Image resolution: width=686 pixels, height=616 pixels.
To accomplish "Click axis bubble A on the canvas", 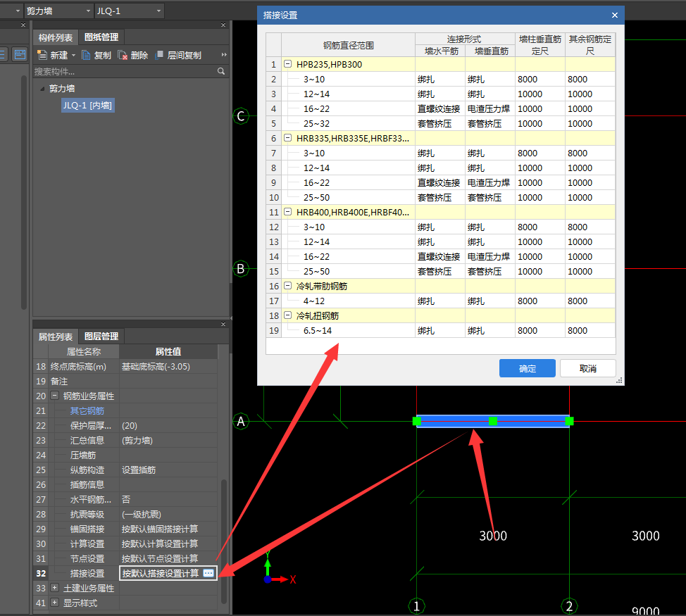I will click(241, 422).
